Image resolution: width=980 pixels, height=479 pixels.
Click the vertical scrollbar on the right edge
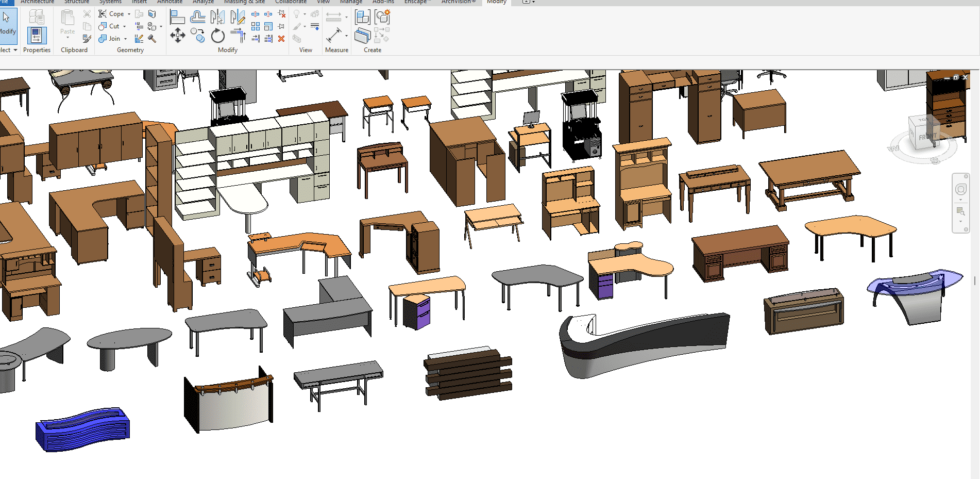(974, 280)
